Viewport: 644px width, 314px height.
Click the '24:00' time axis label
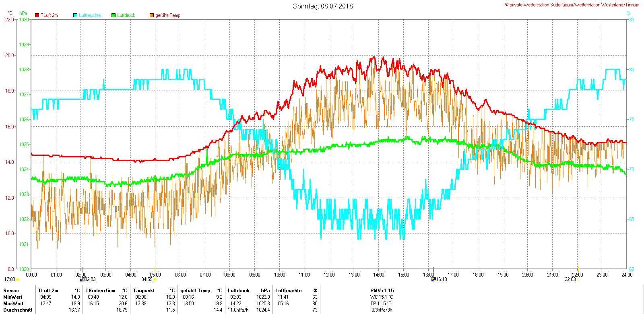[x=627, y=275]
